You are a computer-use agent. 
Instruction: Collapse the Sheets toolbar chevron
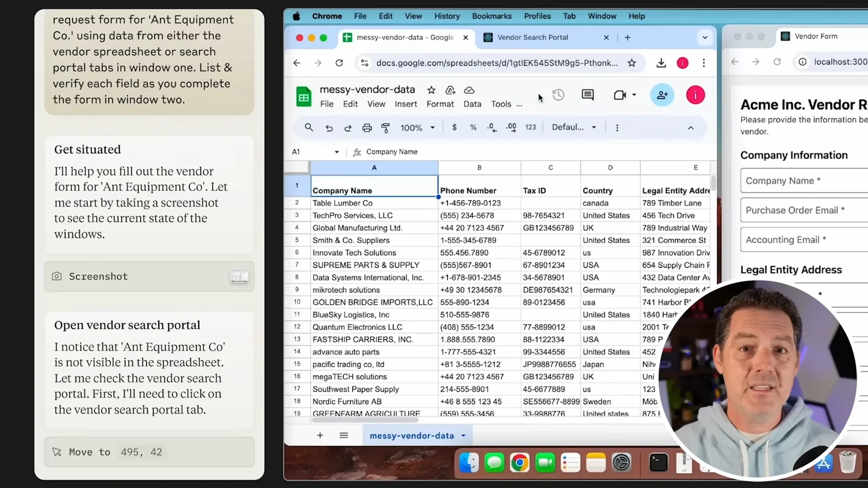691,128
